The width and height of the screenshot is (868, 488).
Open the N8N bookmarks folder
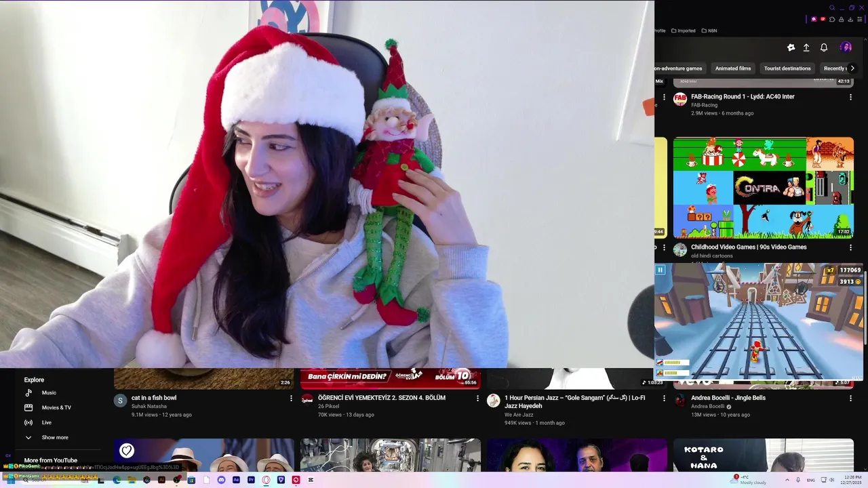[709, 30]
